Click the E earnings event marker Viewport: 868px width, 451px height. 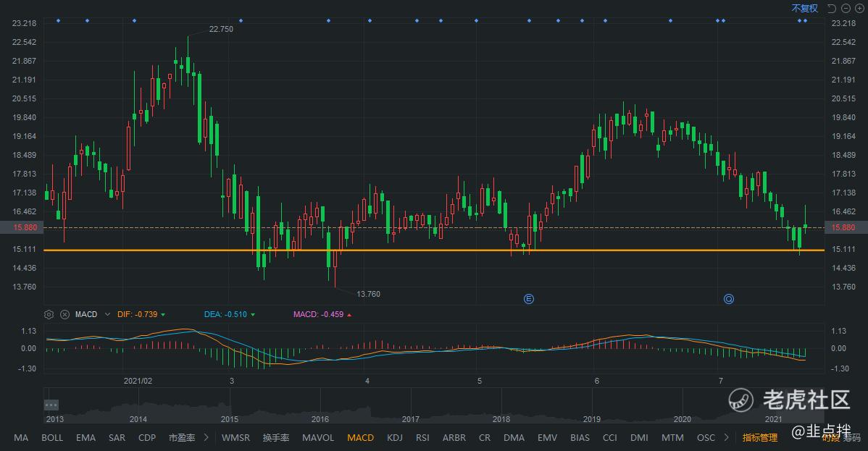[x=529, y=300]
